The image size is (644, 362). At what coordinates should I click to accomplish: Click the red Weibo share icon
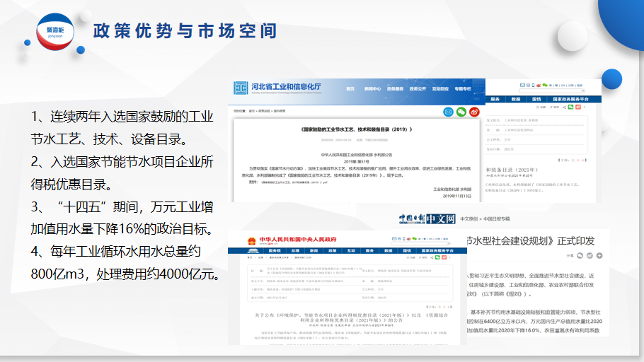click(475, 111)
